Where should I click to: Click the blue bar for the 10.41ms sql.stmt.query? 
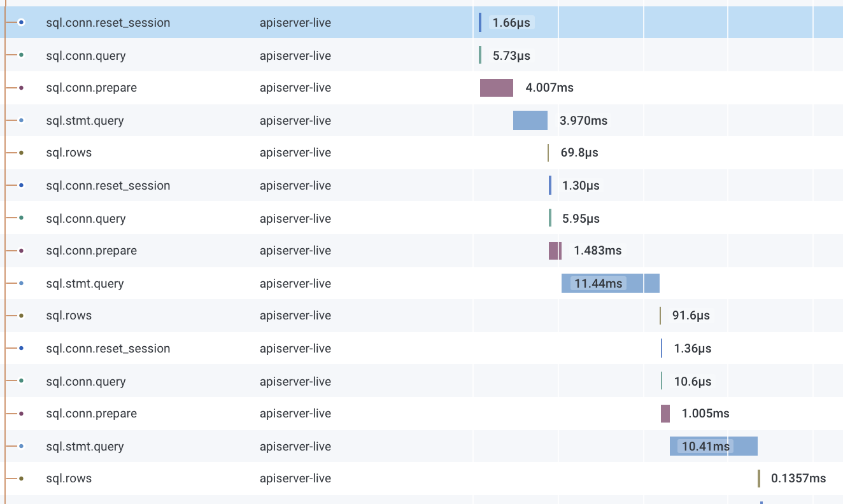point(712,446)
